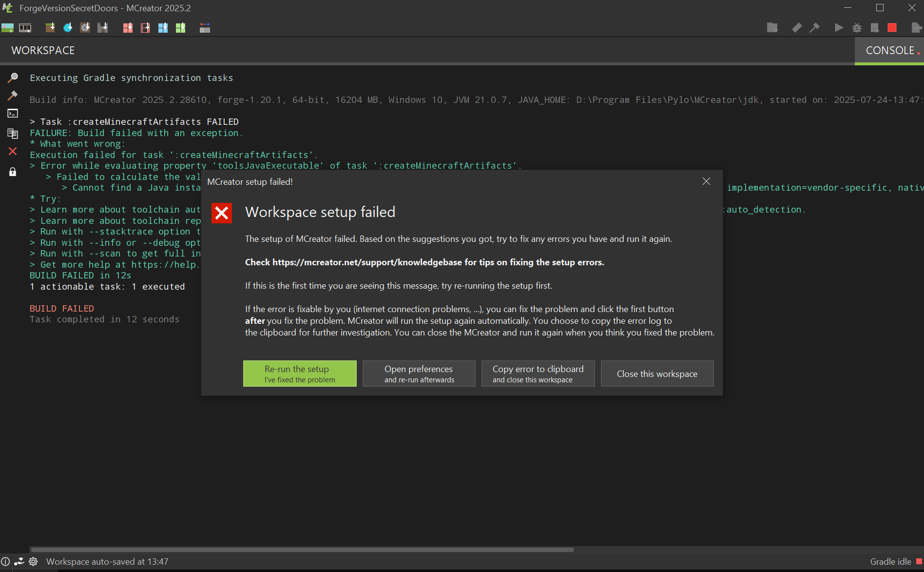Switch to the WORKSPACE tab

click(x=43, y=51)
